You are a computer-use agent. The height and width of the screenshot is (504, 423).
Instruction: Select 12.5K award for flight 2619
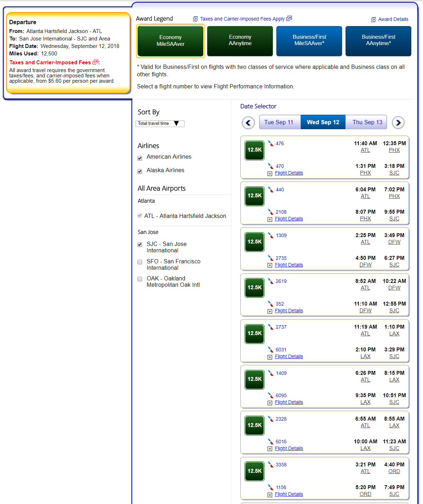click(x=254, y=287)
